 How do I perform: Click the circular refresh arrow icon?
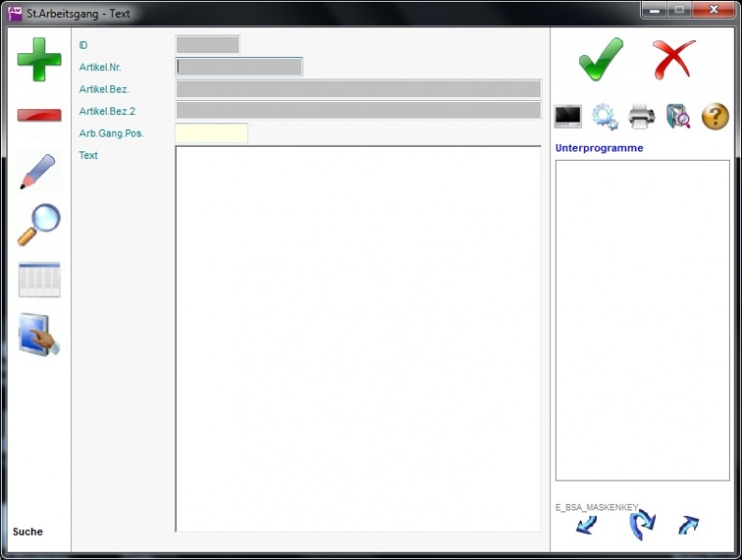pyautogui.click(x=642, y=524)
